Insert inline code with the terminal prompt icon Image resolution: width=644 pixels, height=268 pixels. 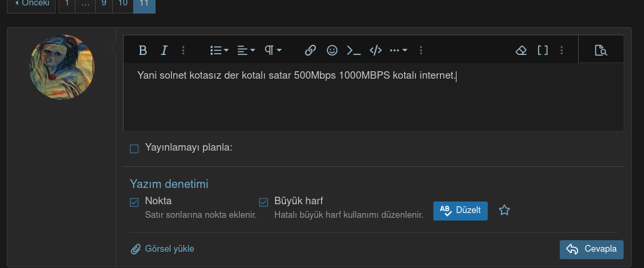(x=354, y=50)
